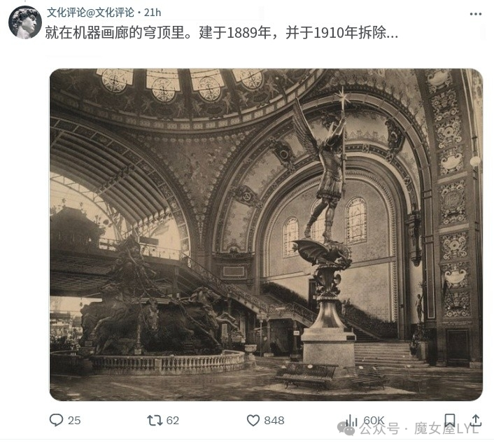Click the WeChat logo in the watermark

(346, 428)
